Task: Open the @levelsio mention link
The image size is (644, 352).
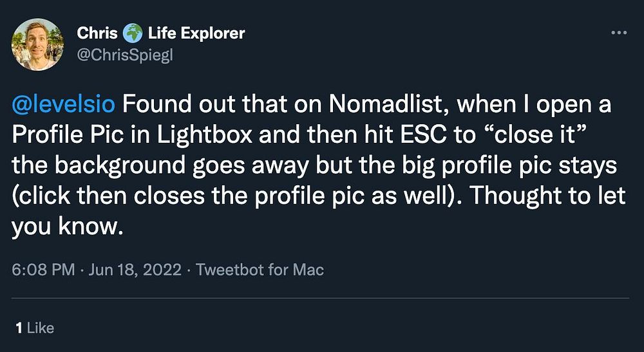Action: 63,105
